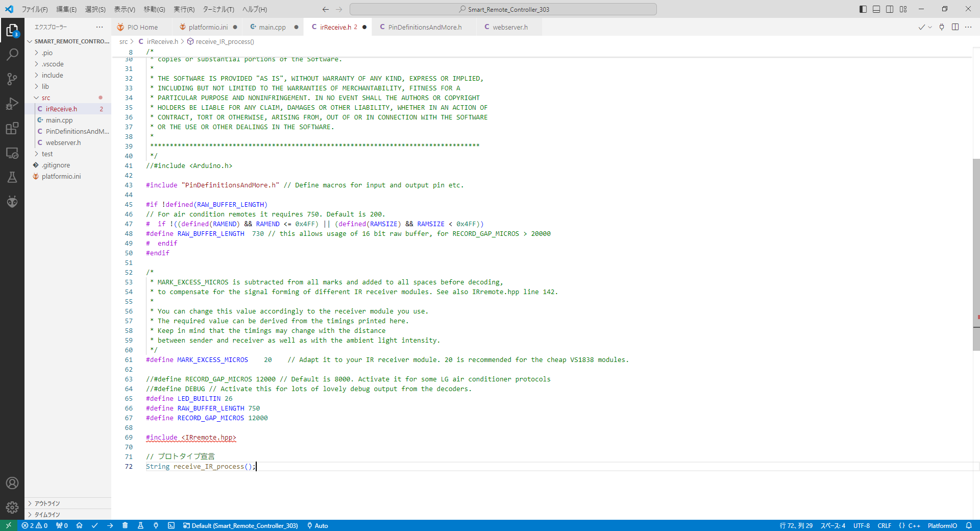Switch to the main.cpp tab
Image resolution: width=980 pixels, height=531 pixels.
(x=272, y=27)
